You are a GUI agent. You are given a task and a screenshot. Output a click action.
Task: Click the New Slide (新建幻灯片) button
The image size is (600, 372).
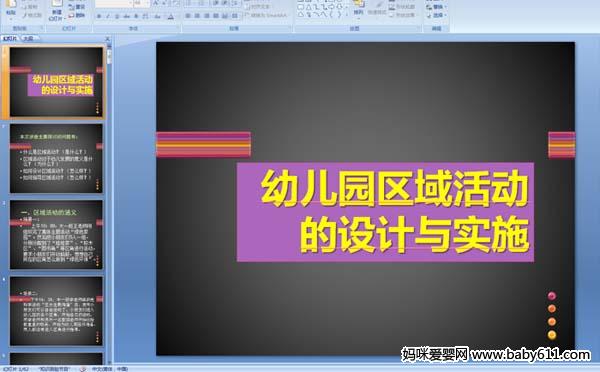click(57, 11)
